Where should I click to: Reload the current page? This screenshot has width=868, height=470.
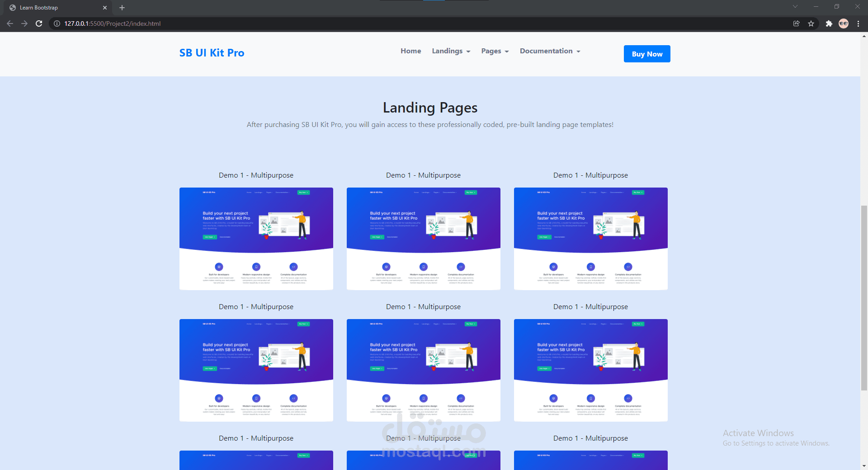coord(39,23)
